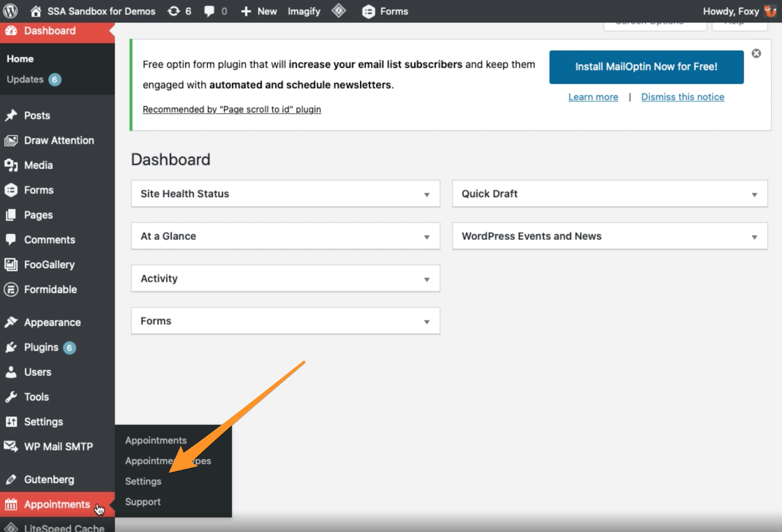Click the Appearance paintbrush icon
The image size is (782, 532).
[x=11, y=322]
